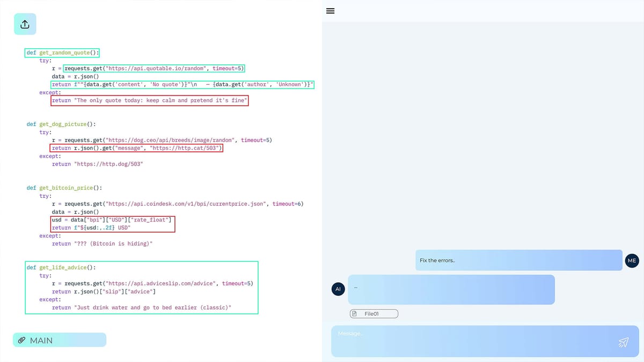Expand the AI response bubble
Screen dimensions: 644x362
click(x=452, y=289)
